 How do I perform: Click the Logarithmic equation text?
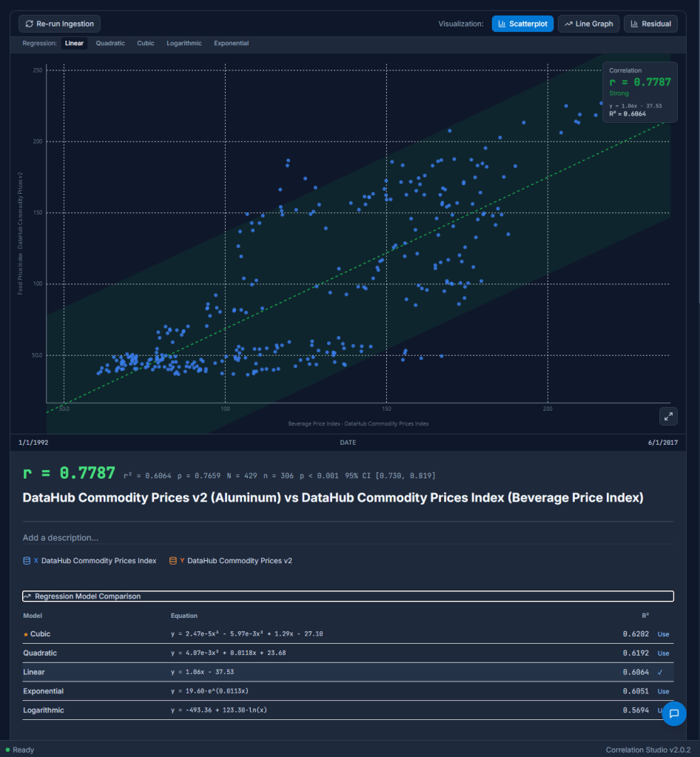[219, 710]
